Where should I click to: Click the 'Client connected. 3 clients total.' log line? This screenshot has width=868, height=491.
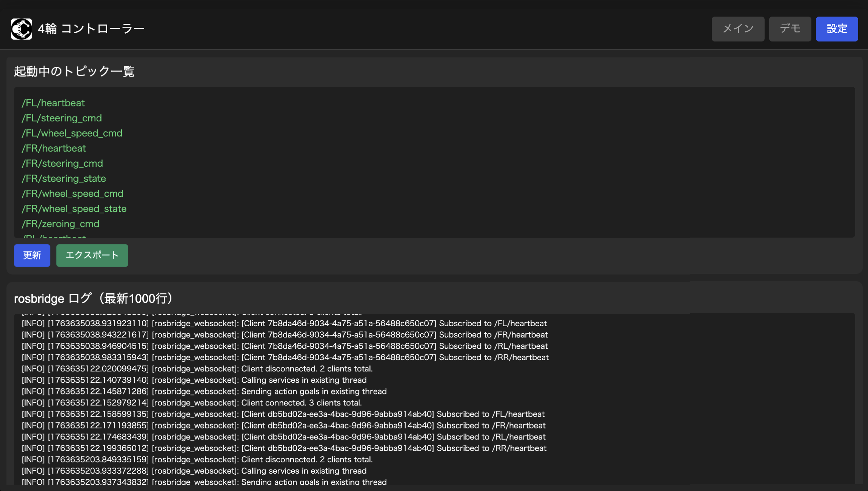192,403
